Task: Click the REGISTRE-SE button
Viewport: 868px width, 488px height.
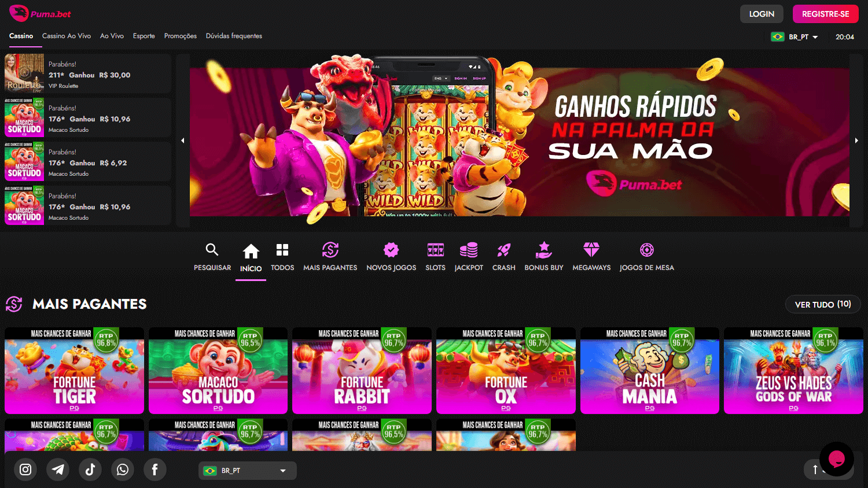Action: click(825, 13)
